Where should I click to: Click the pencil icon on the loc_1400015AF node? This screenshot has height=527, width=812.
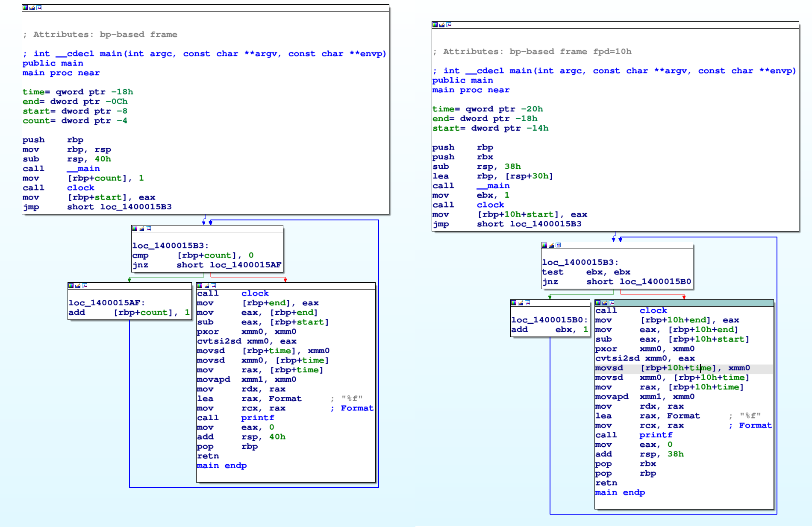tap(78, 286)
